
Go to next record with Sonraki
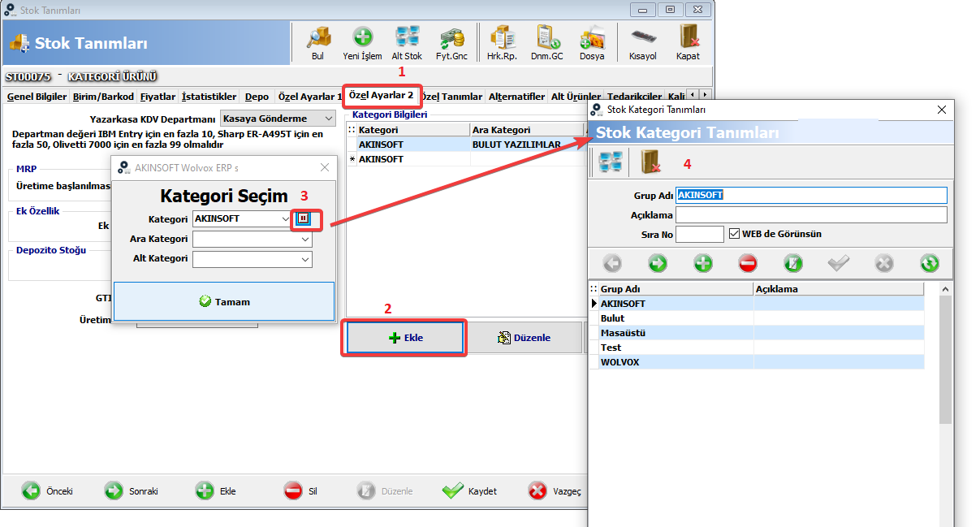pos(131,490)
